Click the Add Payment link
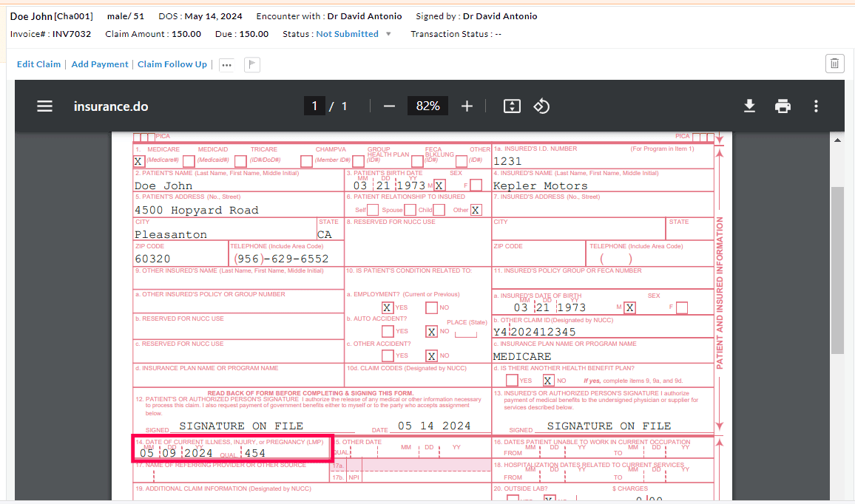 (100, 64)
